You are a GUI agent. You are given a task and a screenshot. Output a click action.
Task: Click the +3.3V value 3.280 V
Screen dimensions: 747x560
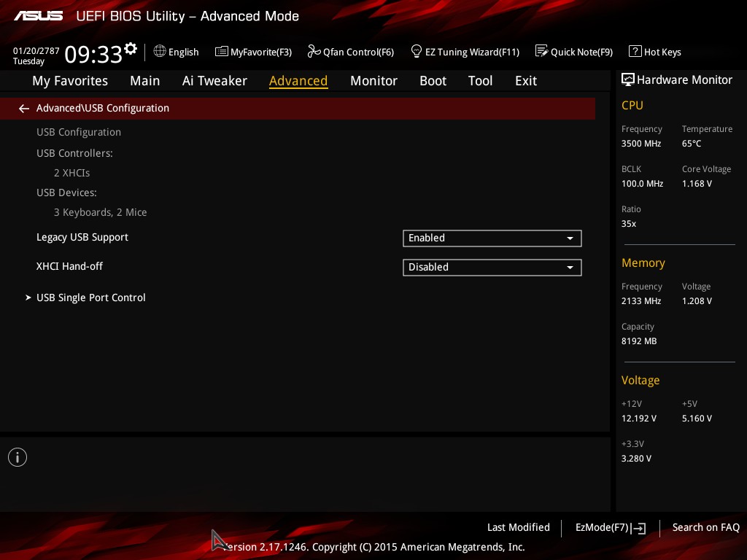coord(636,459)
